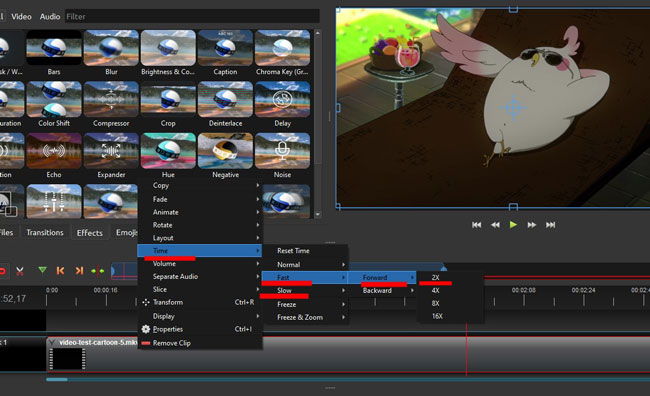Jump to start of video
Screen dimensions: 650x396
coord(477,225)
